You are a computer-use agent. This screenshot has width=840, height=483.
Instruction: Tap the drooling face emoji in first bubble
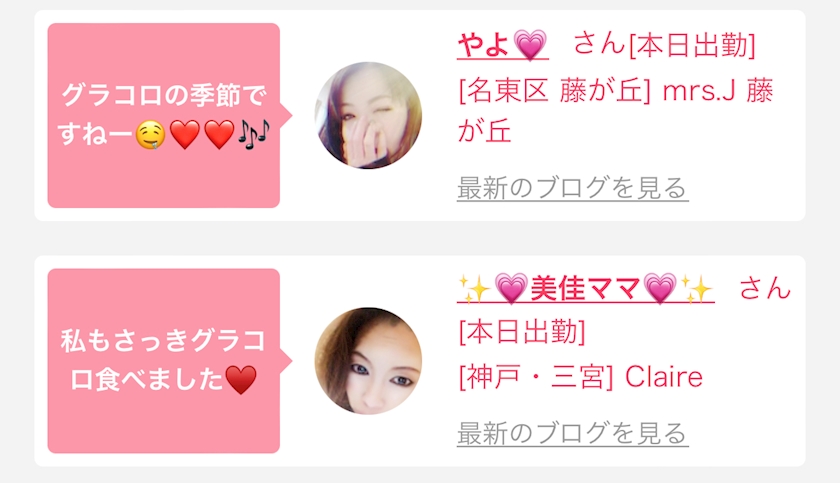click(150, 134)
